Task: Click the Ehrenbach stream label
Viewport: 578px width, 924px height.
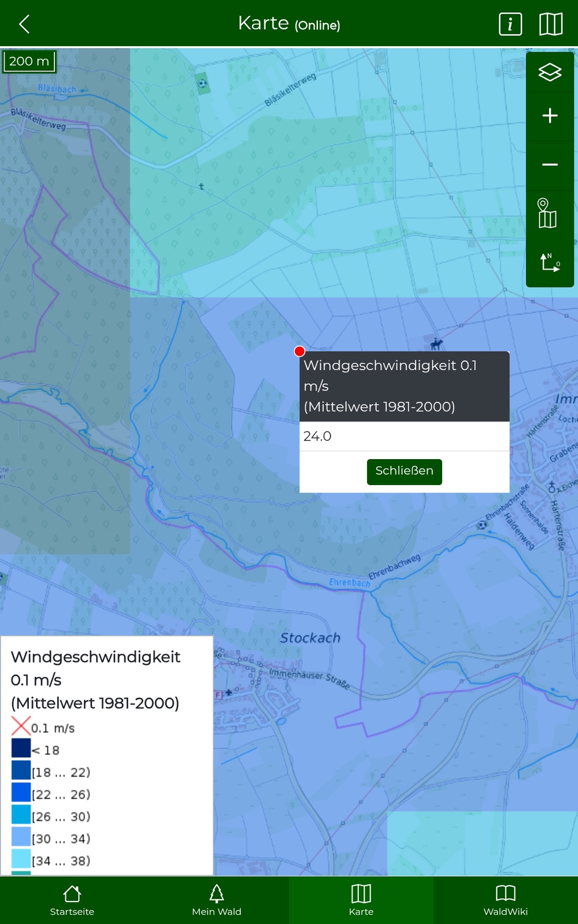Action: 349,583
